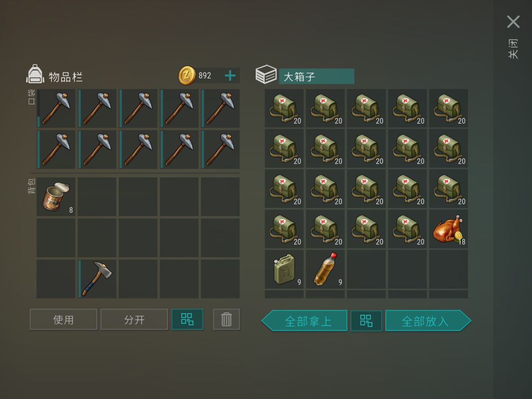This screenshot has height=399, width=532.
Task: Edit the 大箱子 chest name field
Action: pos(317,76)
